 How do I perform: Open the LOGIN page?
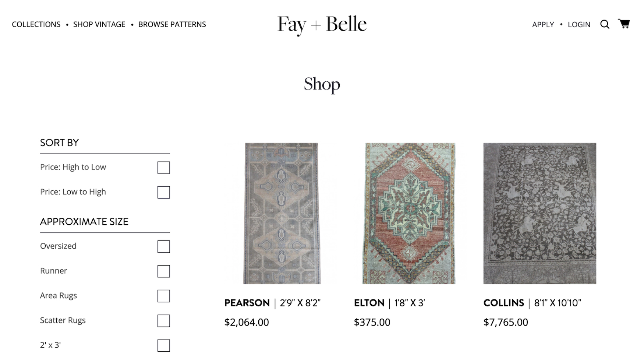579,25
